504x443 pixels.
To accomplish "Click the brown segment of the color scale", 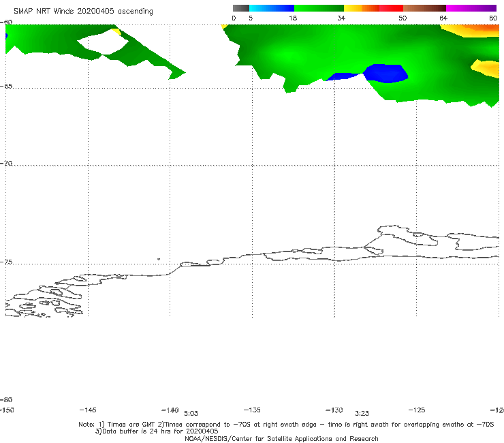I will click(x=424, y=8).
